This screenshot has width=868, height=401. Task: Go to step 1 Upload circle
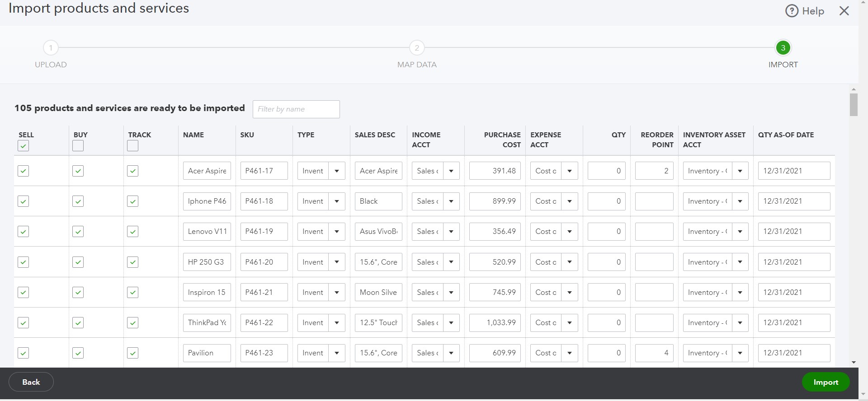click(51, 48)
